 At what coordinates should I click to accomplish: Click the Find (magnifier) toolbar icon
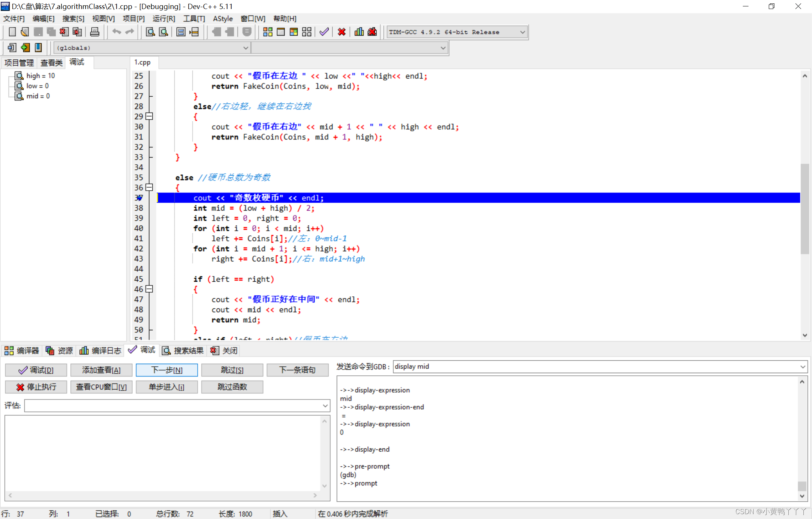click(150, 32)
